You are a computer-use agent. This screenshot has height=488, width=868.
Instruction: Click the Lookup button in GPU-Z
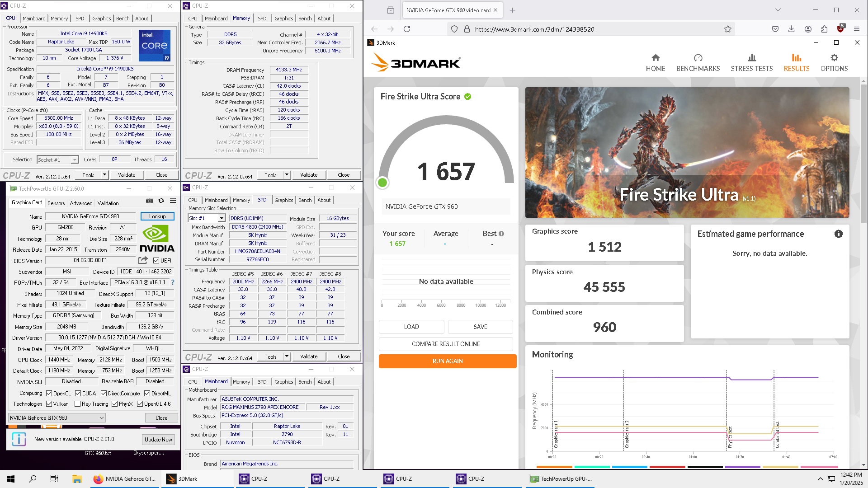[x=157, y=216]
